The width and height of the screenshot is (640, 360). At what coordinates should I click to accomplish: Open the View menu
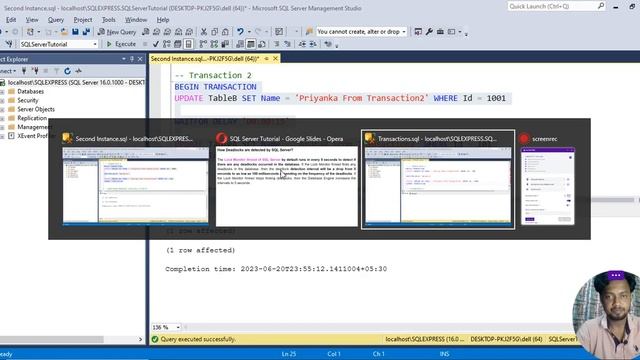coord(32,20)
